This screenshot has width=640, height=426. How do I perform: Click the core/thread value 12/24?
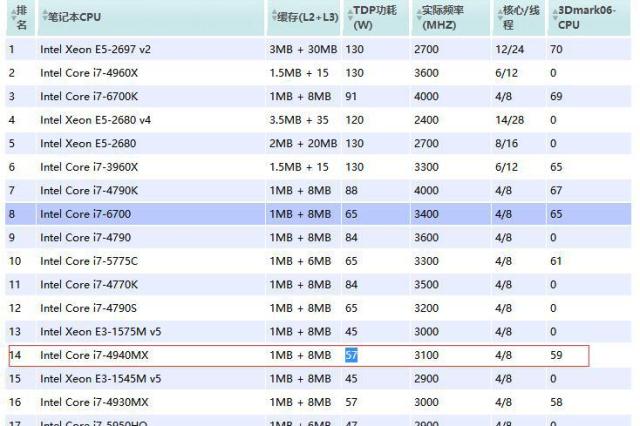click(x=510, y=49)
